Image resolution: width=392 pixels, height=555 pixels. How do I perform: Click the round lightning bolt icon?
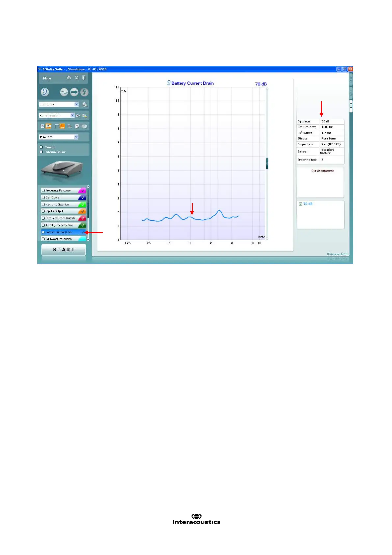coord(84,92)
